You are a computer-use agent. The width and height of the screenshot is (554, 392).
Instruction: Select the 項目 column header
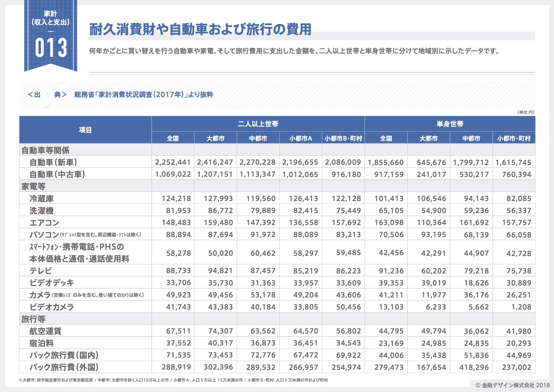tap(85, 130)
